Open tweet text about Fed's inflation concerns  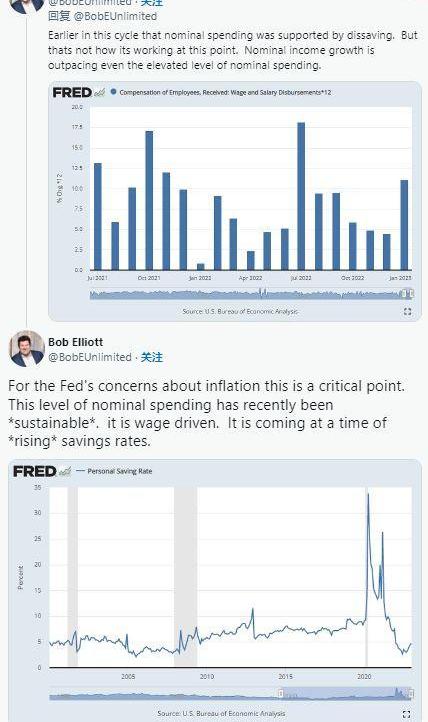click(206, 413)
